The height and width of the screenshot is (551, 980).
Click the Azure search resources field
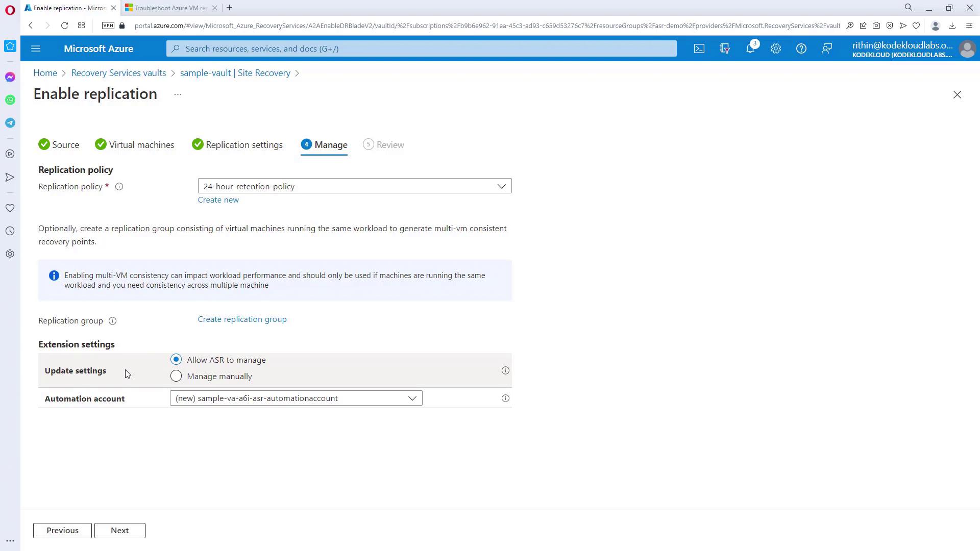421,48
